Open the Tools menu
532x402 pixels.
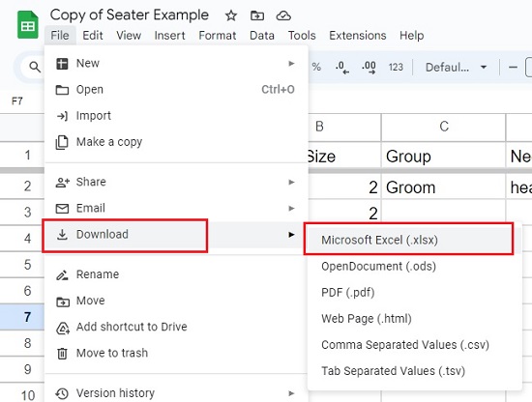point(302,35)
